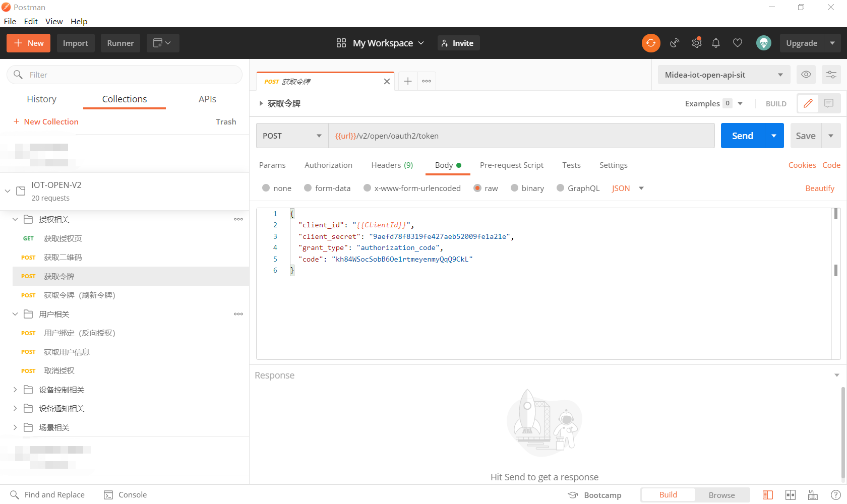Open manage environments sliders icon
Screen dimensions: 847x504
point(831,75)
